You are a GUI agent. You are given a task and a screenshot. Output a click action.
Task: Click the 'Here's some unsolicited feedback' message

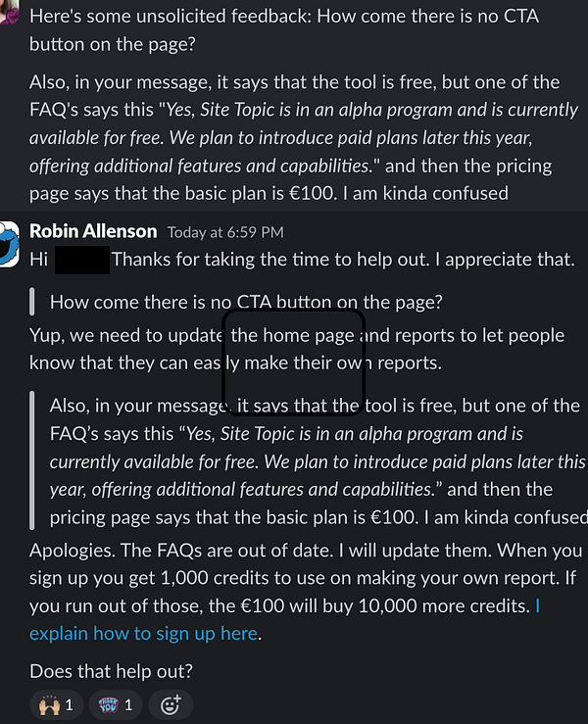[x=284, y=30]
